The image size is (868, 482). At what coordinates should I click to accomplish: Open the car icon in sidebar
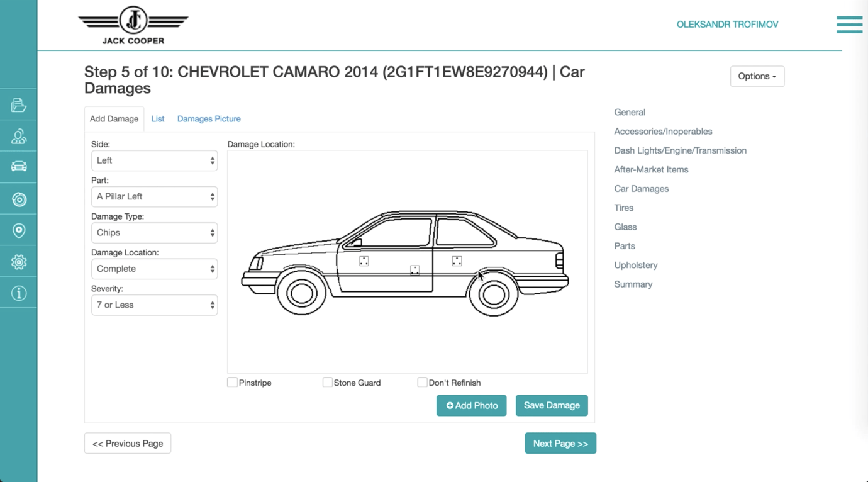19,167
